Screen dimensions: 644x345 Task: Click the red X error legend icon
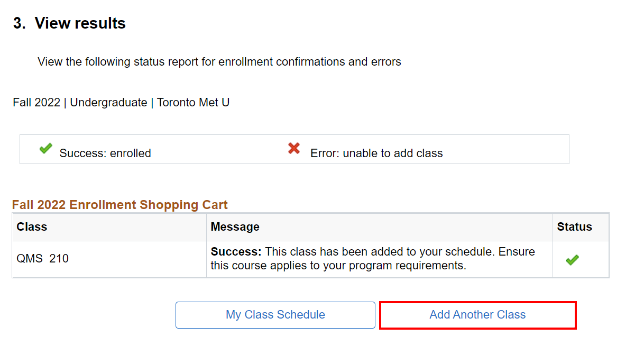pyautogui.click(x=294, y=149)
